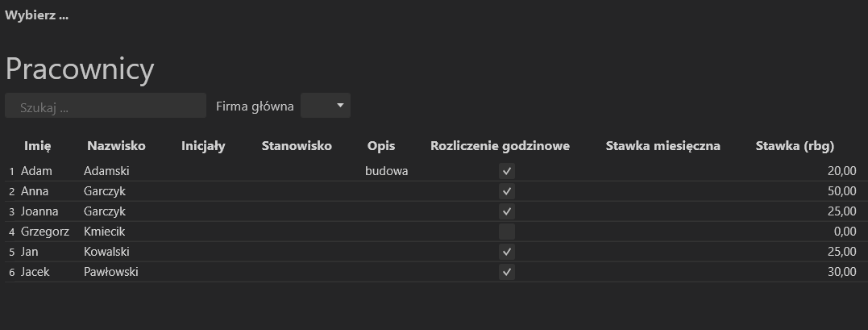Sort by the Nazwisko column header
This screenshot has height=330, width=868.
coord(116,146)
